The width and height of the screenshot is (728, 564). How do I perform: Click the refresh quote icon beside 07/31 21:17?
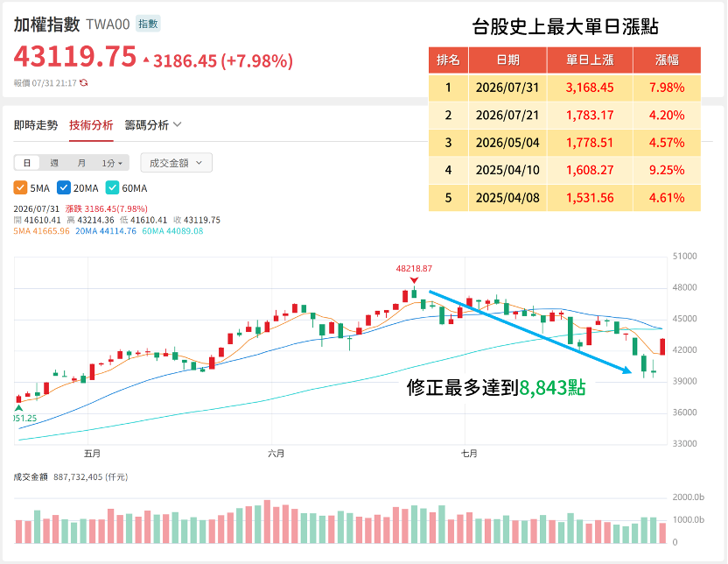(84, 82)
